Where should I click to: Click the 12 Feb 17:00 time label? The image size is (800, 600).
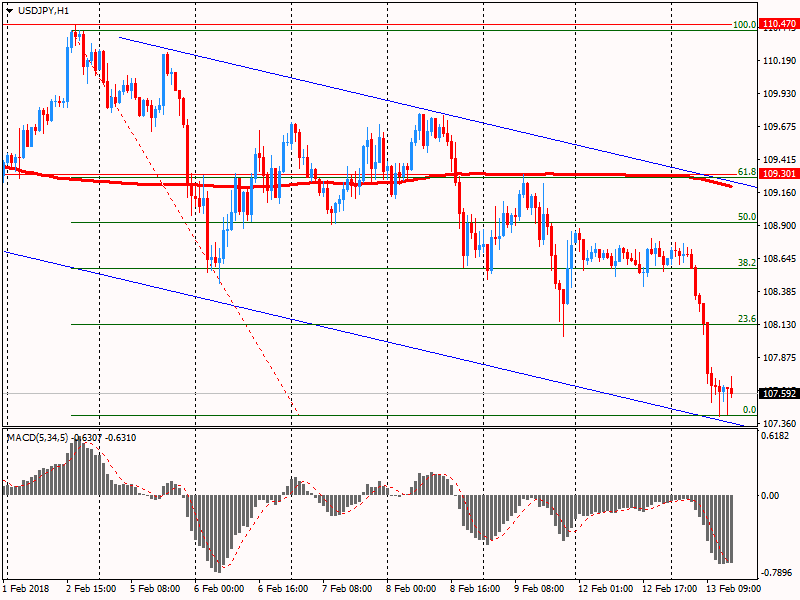point(669,588)
